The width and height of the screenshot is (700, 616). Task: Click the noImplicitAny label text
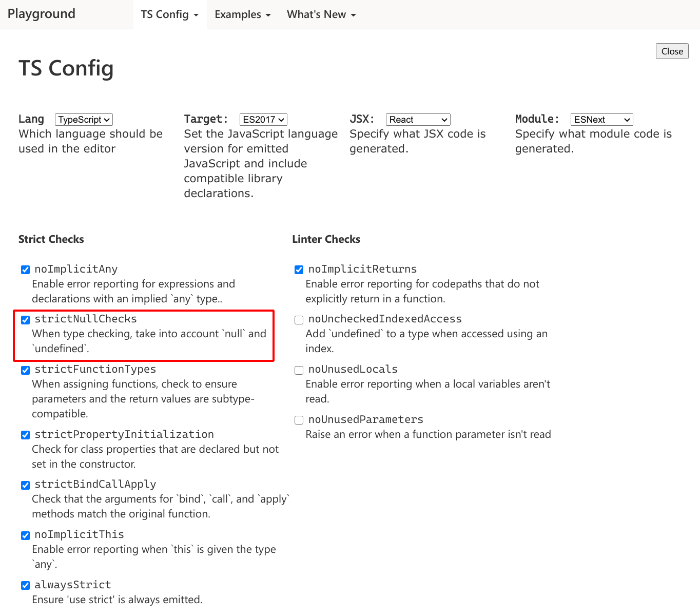76,269
